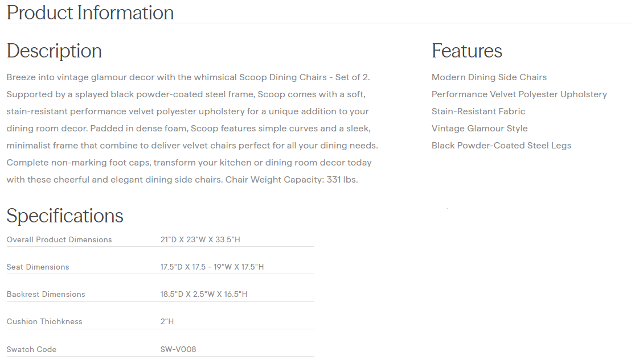Select the Modern Dining Side Chairs feature

coord(489,77)
